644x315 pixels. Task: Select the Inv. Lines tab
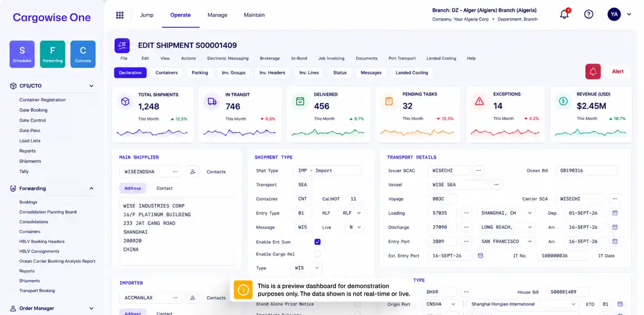click(x=309, y=72)
